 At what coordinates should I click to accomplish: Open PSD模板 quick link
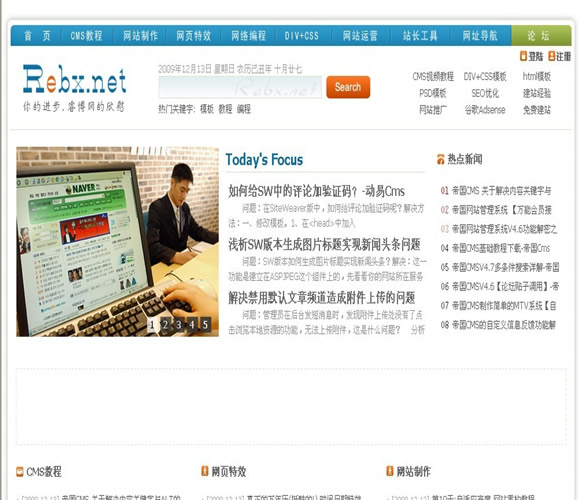(x=433, y=93)
